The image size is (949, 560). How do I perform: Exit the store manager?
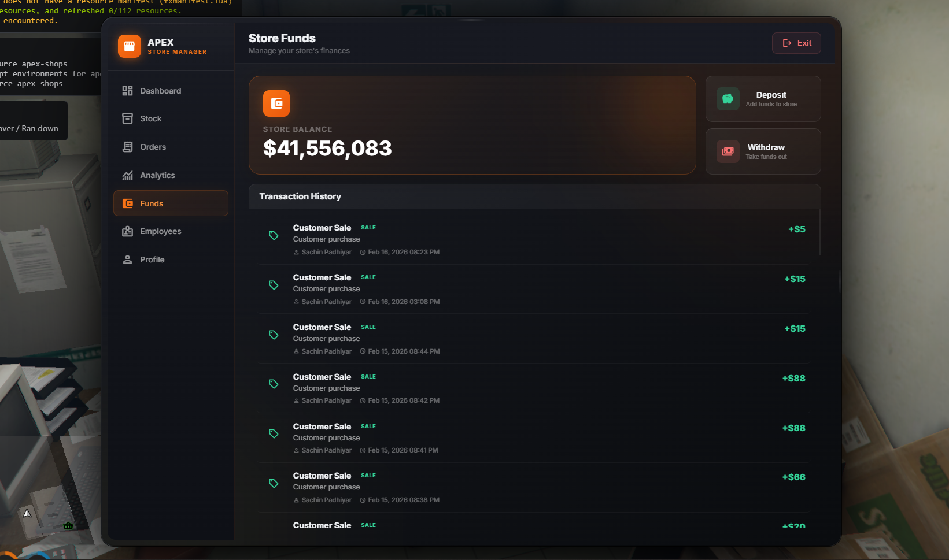tap(796, 43)
